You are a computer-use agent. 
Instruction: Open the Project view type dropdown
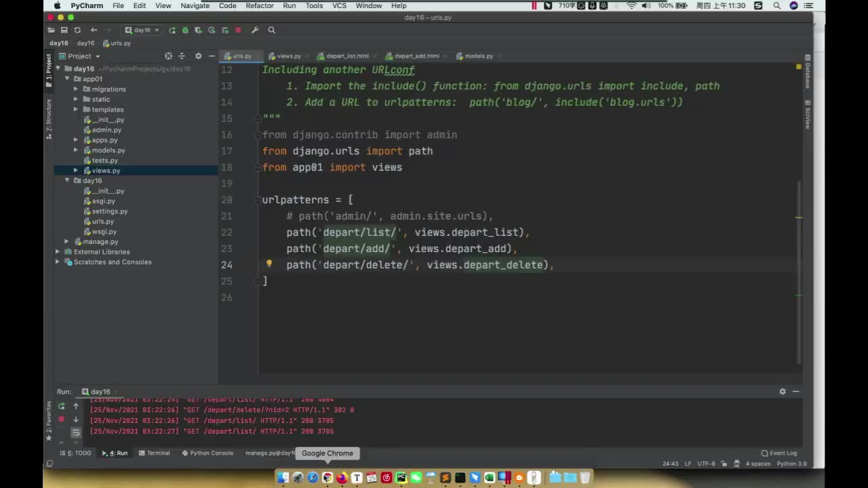tap(80, 56)
